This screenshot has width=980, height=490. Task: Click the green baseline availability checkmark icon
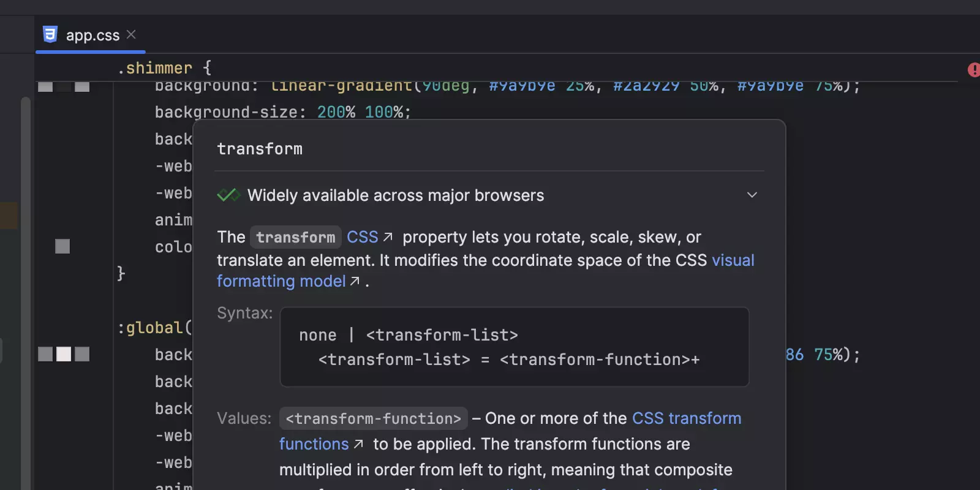tap(228, 195)
